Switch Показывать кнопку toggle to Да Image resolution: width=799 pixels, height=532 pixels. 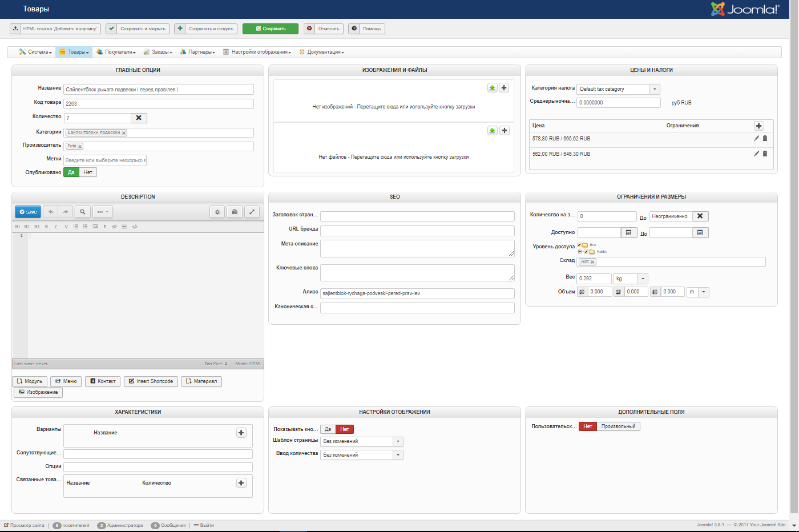pos(328,429)
